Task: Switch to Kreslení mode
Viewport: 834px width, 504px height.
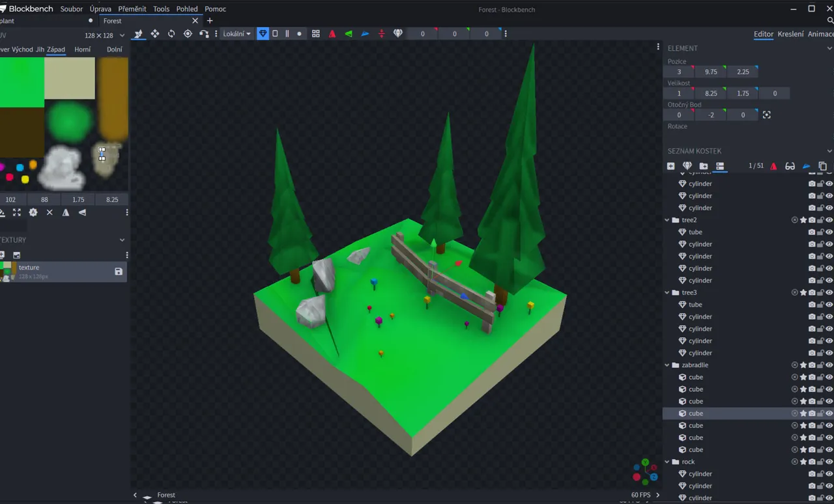Action: click(790, 34)
